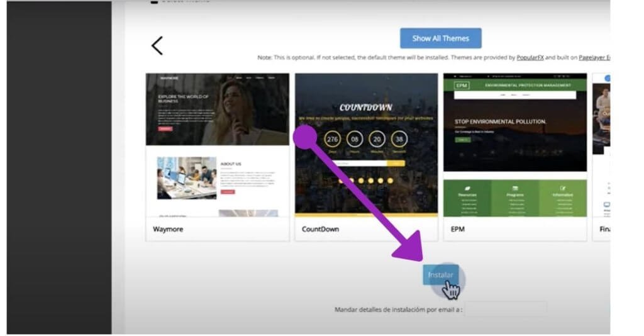
Task: Focus the installation details email field
Action: 506,310
